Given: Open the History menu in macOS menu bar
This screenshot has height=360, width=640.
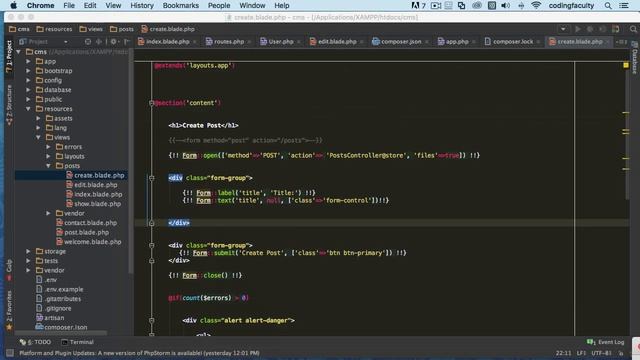Looking at the screenshot, I should [142, 5].
